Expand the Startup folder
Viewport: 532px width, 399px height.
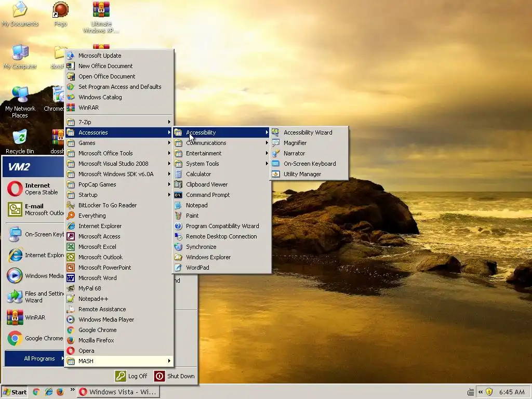tap(119, 195)
